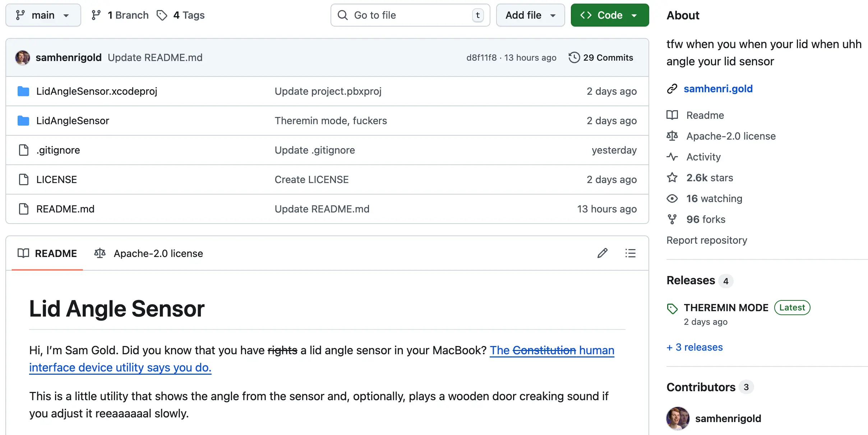This screenshot has width=868, height=435.
Task: Click the pencil edit README icon
Action: pyautogui.click(x=602, y=253)
